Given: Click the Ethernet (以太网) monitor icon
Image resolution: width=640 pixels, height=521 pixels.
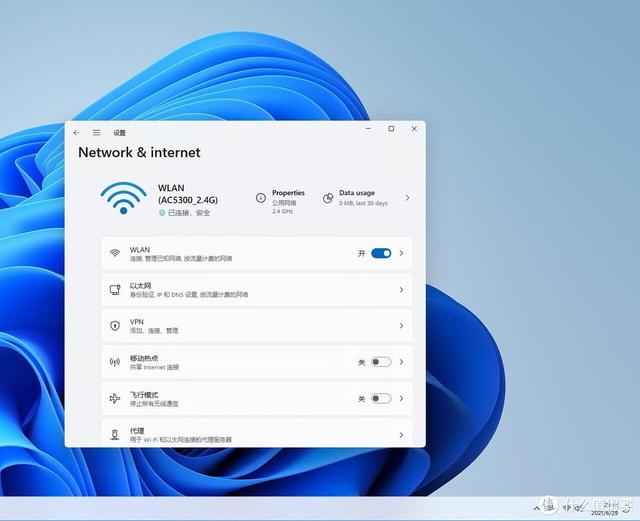Looking at the screenshot, I should point(115,289).
